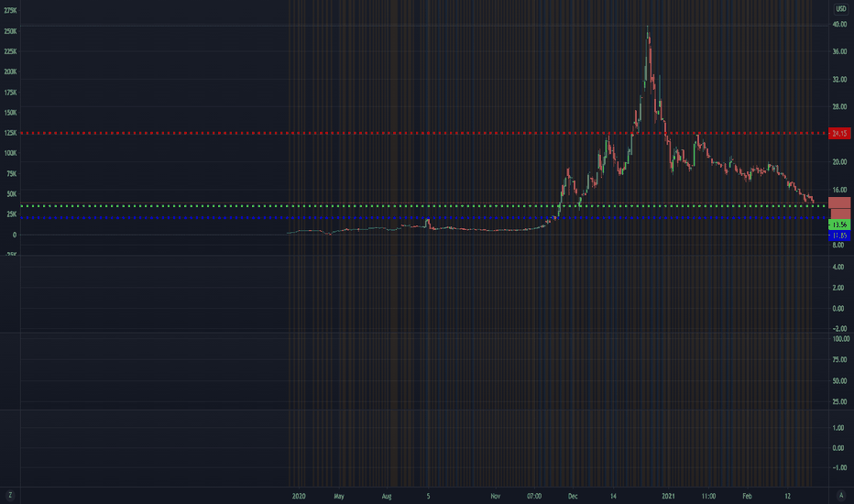The height and width of the screenshot is (504, 854).
Task: Click the 100.00 indicator axis label
Action: 840,339
